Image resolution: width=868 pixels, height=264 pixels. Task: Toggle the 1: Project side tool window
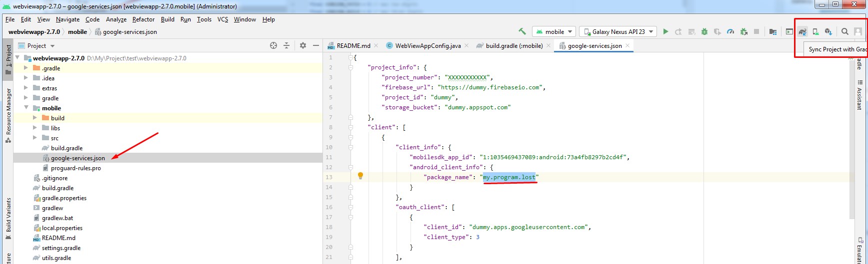(8, 59)
